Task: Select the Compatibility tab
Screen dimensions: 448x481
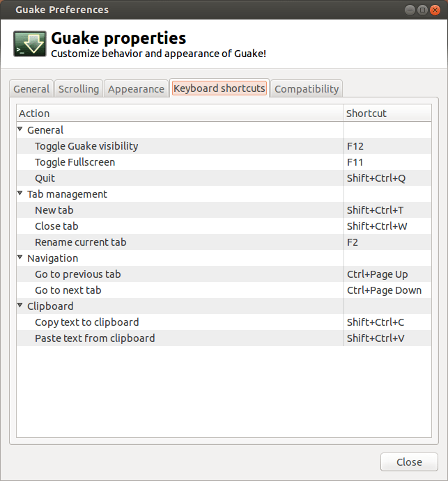Action: [307, 89]
